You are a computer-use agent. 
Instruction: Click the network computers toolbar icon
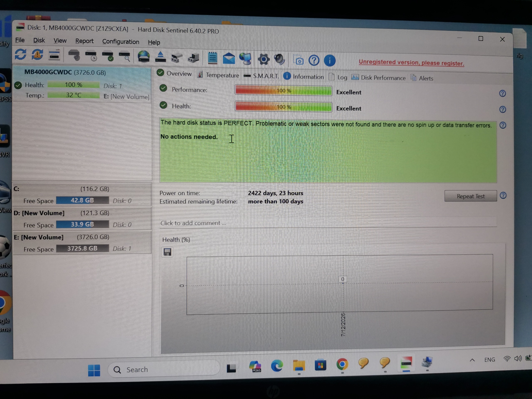pyautogui.click(x=246, y=59)
